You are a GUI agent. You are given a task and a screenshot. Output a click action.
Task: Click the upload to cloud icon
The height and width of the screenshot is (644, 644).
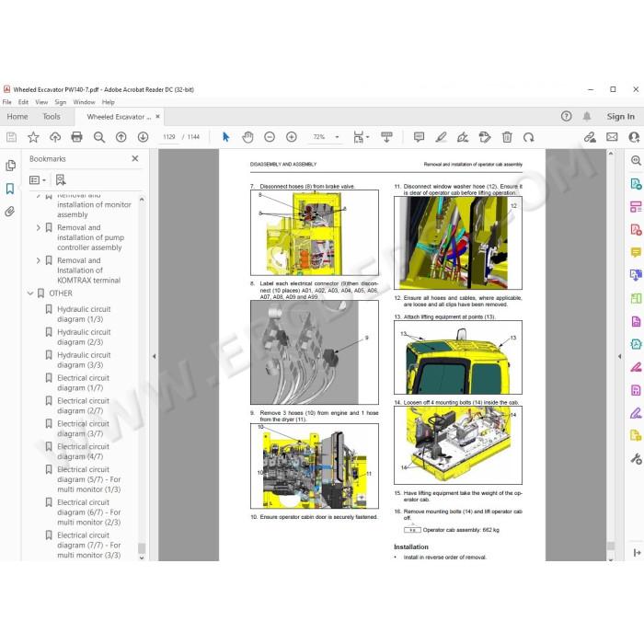[x=55, y=137]
